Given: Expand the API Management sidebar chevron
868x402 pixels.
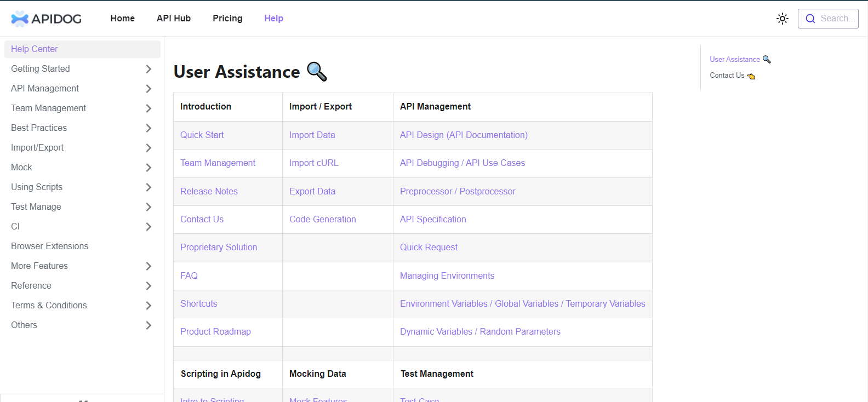Looking at the screenshot, I should (149, 89).
